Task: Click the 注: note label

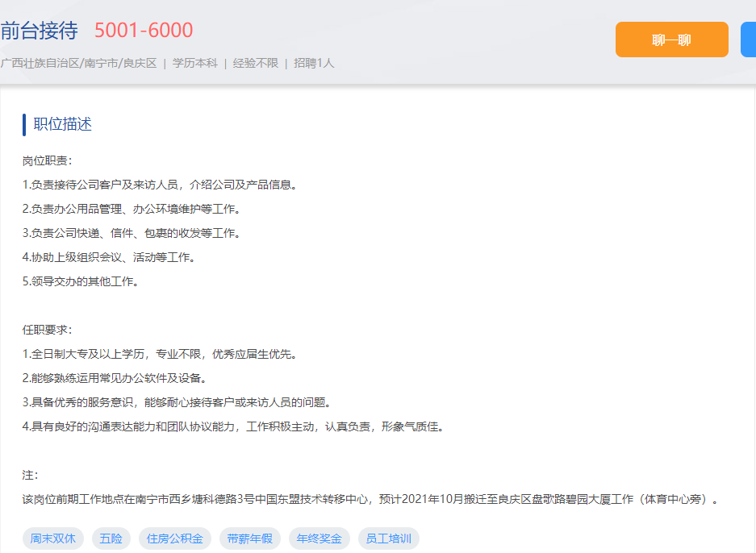Action: (31, 475)
